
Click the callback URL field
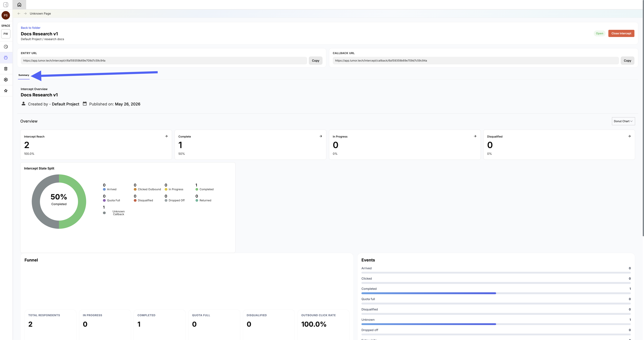pos(475,61)
